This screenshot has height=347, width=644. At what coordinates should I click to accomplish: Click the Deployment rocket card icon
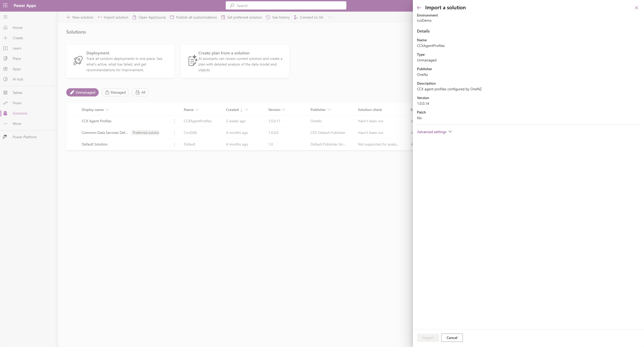pyautogui.click(x=78, y=61)
